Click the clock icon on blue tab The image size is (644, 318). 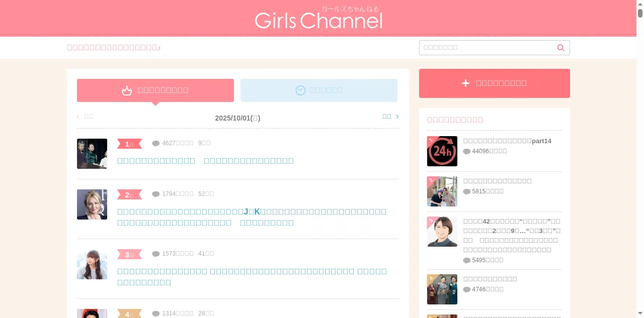coord(300,90)
